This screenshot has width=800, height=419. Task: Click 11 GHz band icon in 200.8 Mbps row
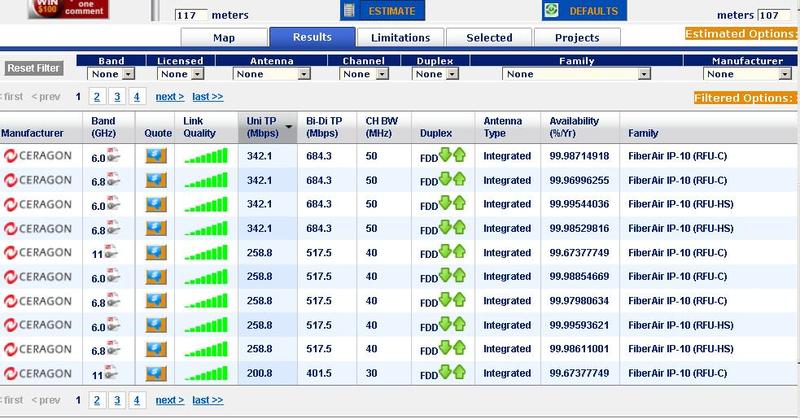pos(111,373)
